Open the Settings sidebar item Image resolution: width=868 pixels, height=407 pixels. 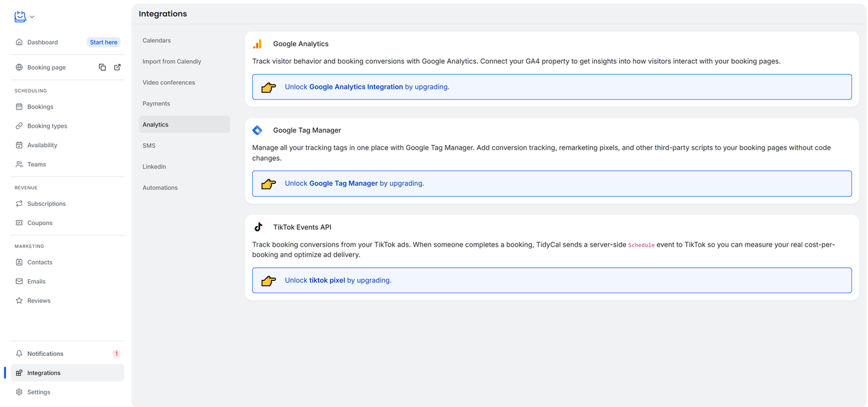click(68, 392)
